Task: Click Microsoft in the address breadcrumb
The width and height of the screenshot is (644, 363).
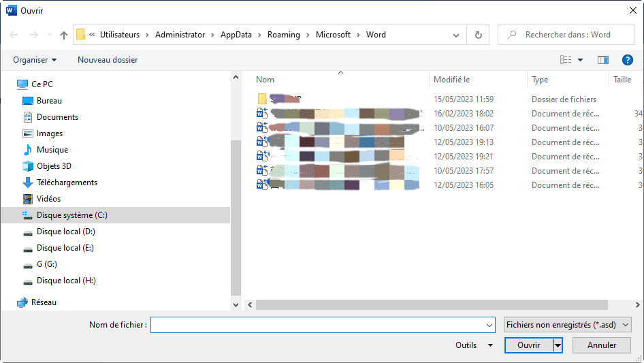Action: pos(333,35)
